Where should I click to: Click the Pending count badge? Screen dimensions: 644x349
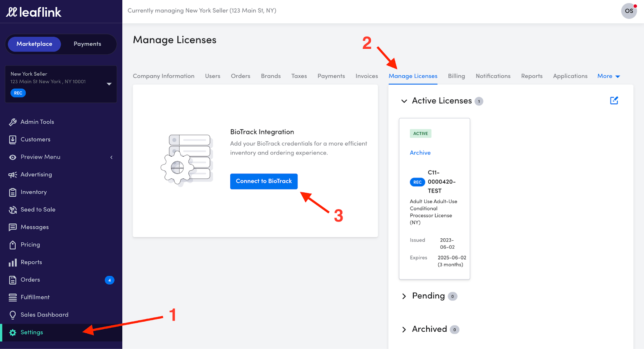[452, 297]
